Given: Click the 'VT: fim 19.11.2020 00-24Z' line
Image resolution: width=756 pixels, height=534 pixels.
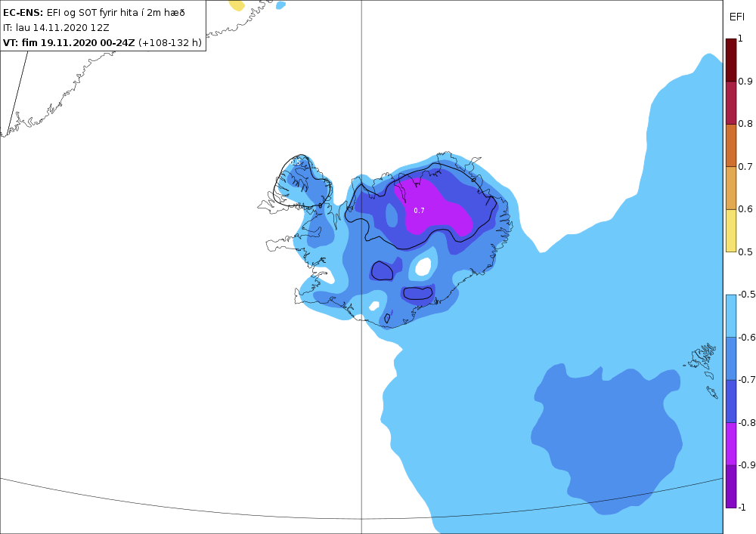Looking at the screenshot, I should [x=102, y=42].
